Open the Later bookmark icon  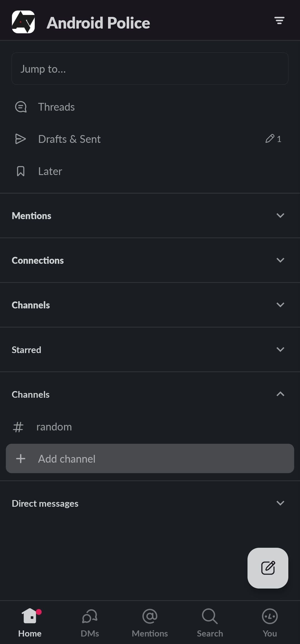coord(21,171)
